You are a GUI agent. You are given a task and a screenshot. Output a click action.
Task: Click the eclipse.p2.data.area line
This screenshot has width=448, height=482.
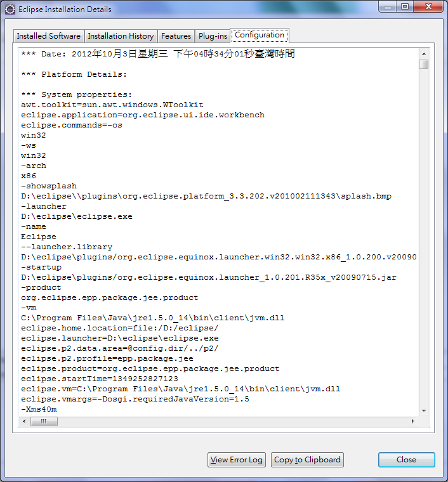[119, 348]
